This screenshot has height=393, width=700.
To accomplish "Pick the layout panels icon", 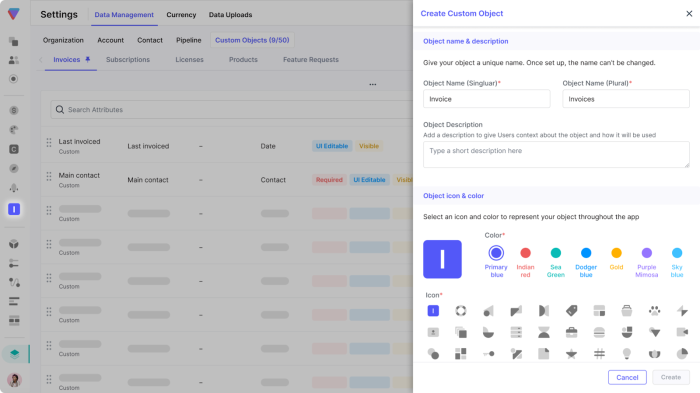I will coord(599,310).
